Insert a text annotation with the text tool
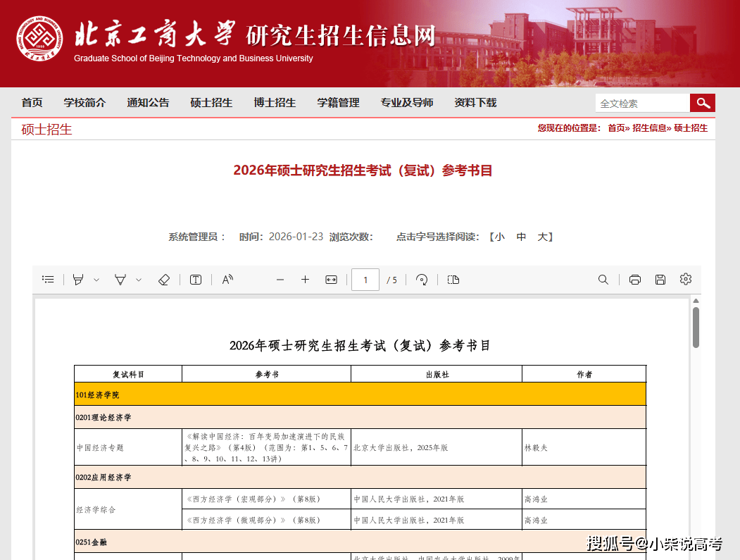 coord(195,280)
